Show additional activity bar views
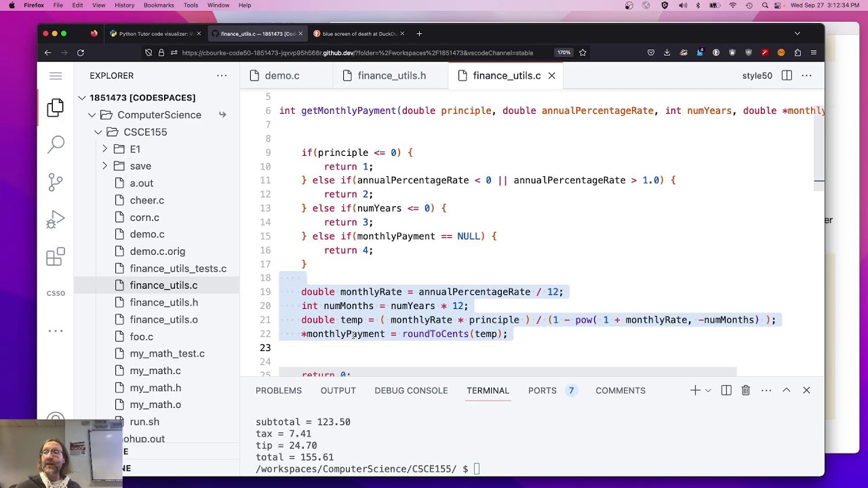868x488 pixels. pyautogui.click(x=56, y=331)
